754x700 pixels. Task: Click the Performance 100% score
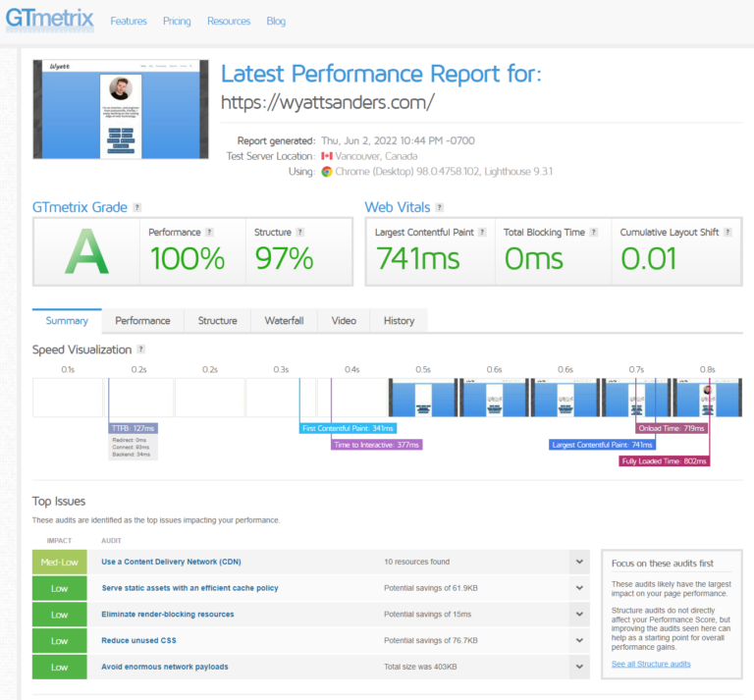point(188,258)
